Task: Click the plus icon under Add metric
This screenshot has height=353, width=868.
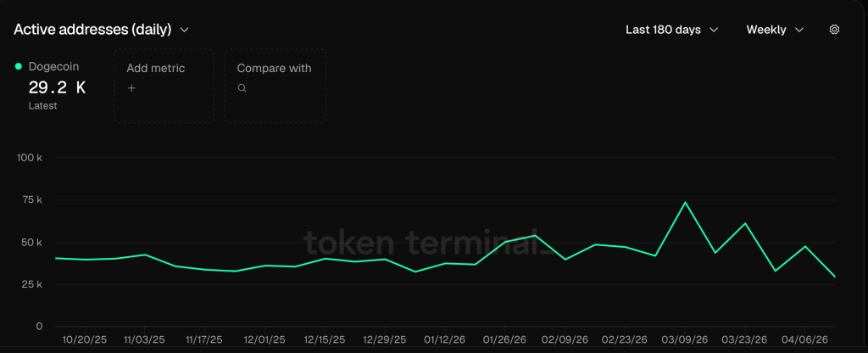Action: tap(131, 88)
